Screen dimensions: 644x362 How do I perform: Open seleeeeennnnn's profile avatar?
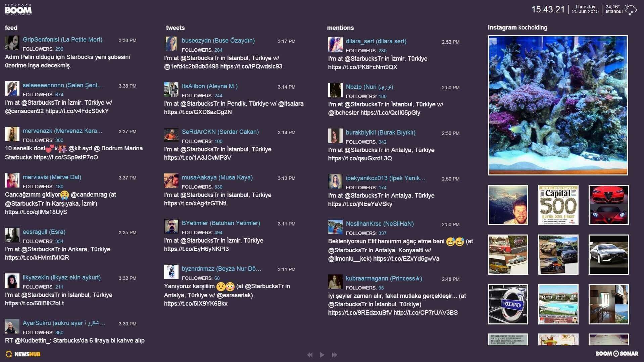12,89
